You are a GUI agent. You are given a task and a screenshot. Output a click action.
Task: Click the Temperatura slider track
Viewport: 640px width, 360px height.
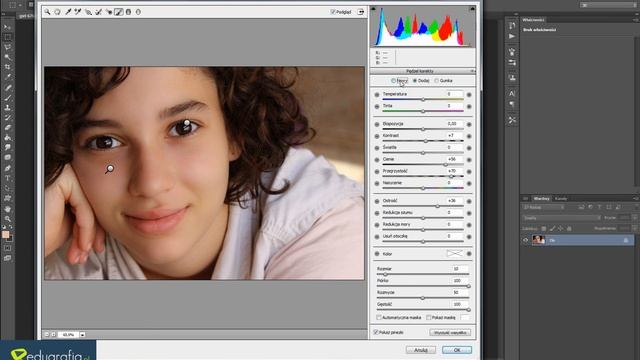[x=423, y=99]
